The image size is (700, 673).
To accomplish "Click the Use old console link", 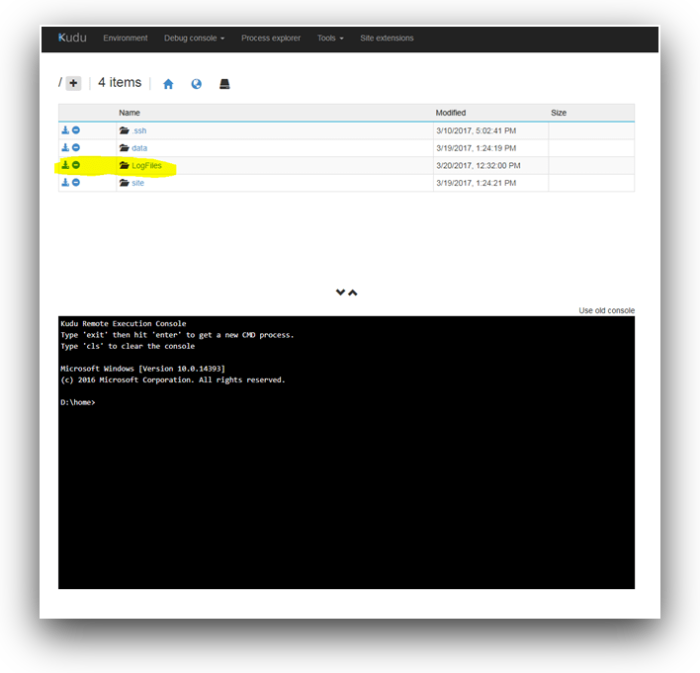I will pyautogui.click(x=606, y=311).
